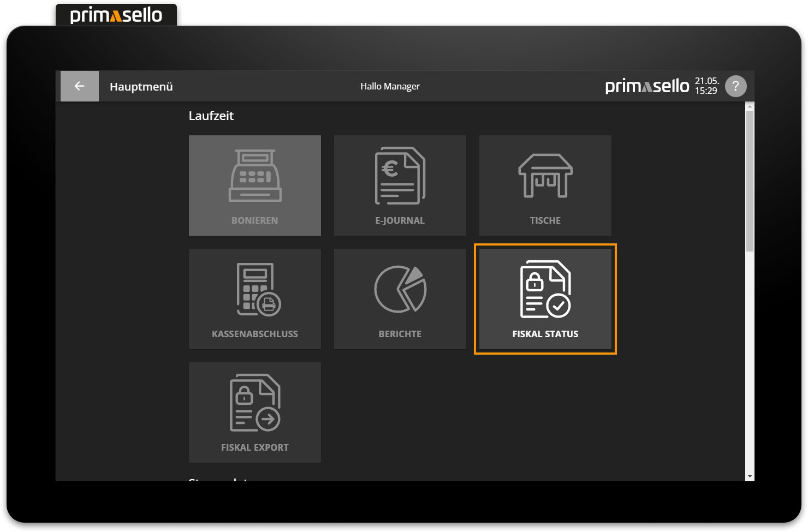The image size is (808, 532).
Task: Click the Laufzeit section heading
Action: point(211,116)
